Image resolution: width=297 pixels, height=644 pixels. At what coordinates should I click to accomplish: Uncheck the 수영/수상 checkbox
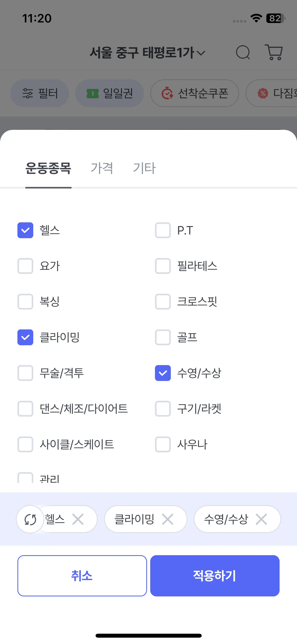(x=163, y=373)
